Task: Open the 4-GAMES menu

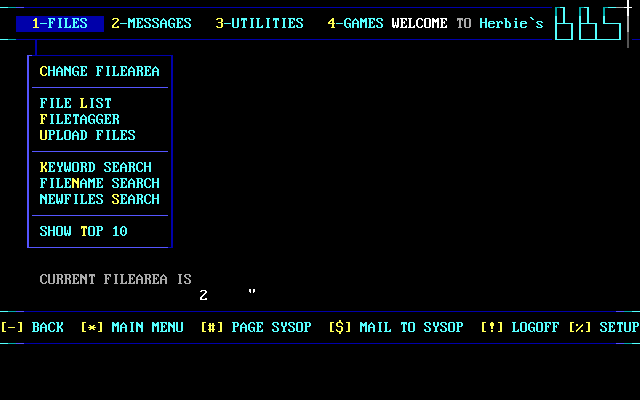Action: (x=356, y=24)
